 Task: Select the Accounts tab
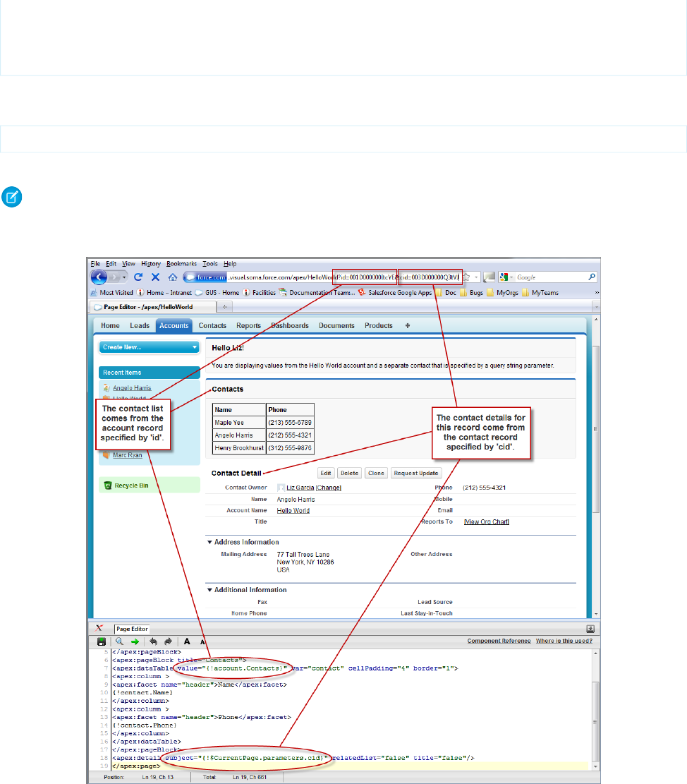point(174,325)
